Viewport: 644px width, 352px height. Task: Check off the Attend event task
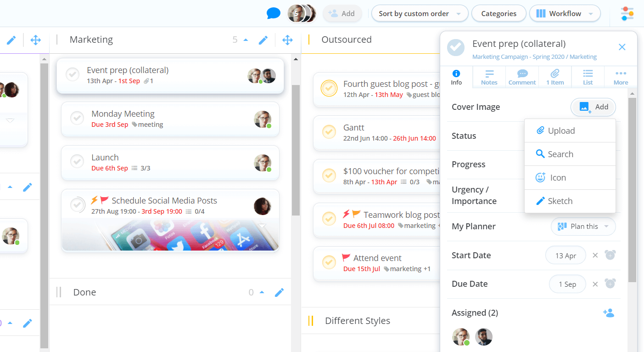pos(329,262)
